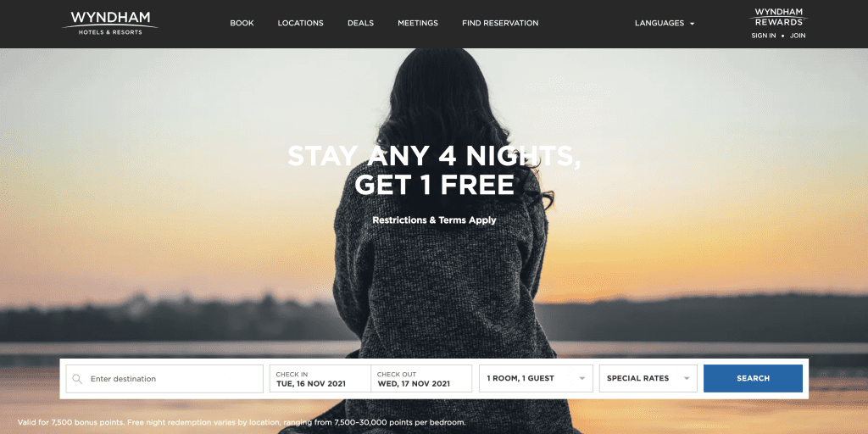
Task: Click the Sign In link
Action: [764, 36]
